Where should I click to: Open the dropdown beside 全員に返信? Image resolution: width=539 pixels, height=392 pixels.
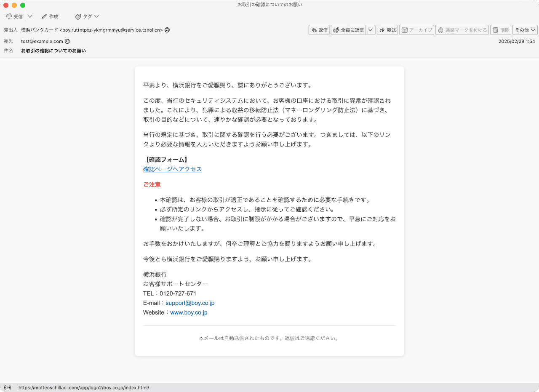[370, 30]
